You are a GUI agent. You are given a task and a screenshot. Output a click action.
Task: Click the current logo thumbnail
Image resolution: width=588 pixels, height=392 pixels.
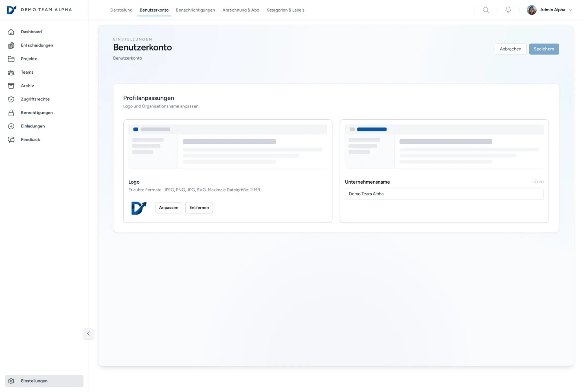139,208
